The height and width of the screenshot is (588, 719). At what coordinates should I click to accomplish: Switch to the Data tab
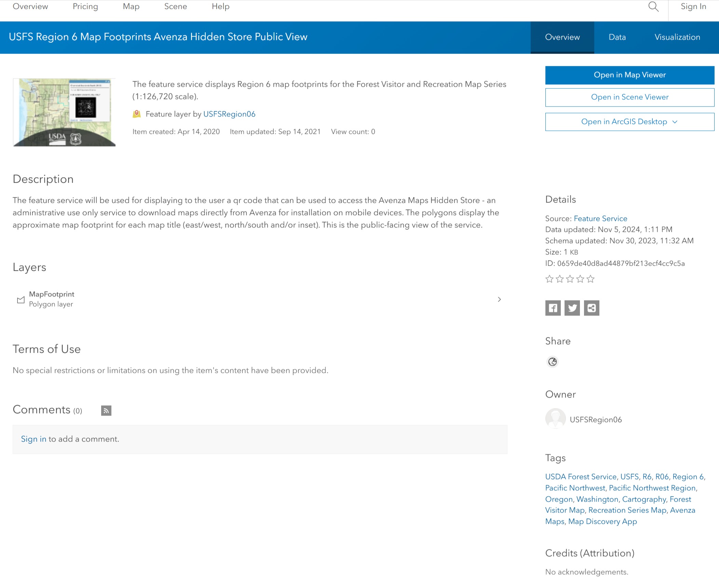click(617, 37)
